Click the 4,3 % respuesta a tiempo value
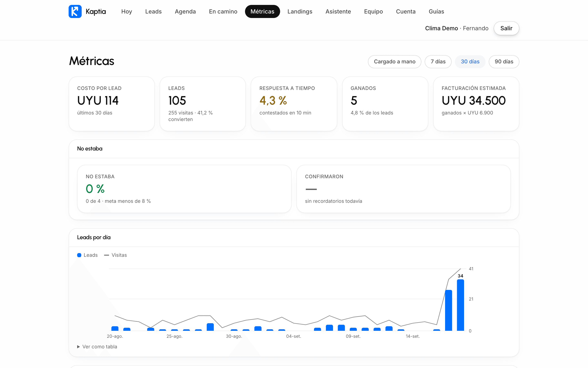 [273, 101]
